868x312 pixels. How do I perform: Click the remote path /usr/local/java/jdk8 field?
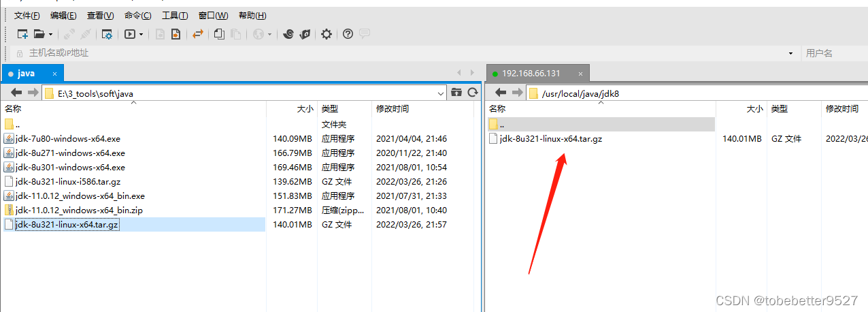(x=697, y=93)
